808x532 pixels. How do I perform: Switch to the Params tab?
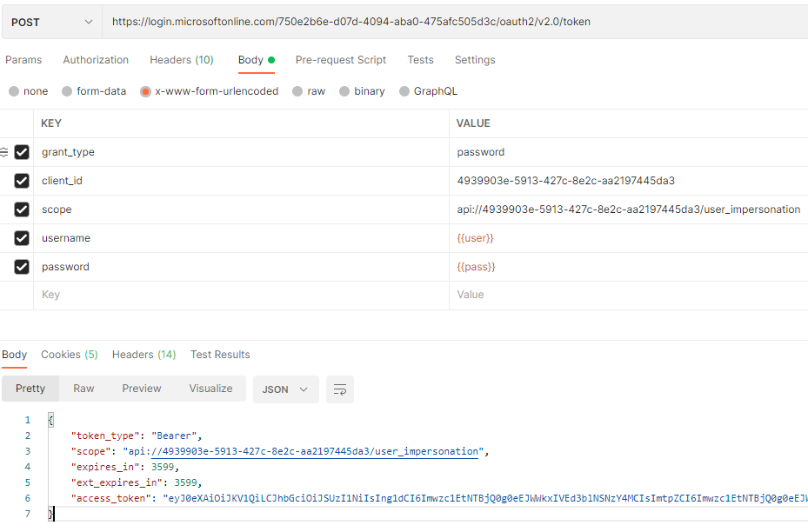(x=23, y=60)
